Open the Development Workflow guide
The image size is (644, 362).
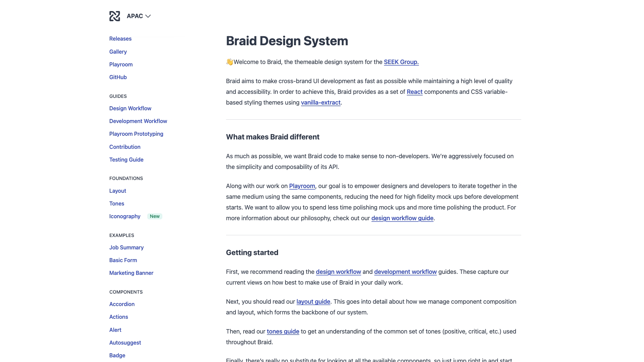pos(138,121)
